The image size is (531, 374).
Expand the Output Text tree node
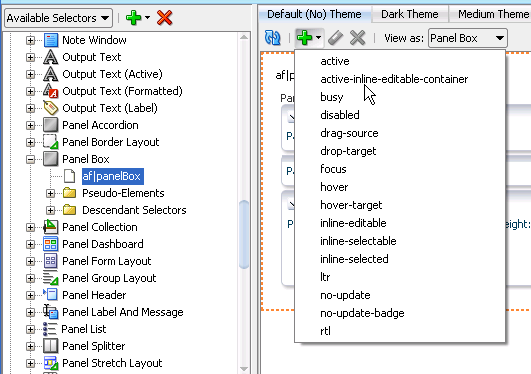click(30, 57)
